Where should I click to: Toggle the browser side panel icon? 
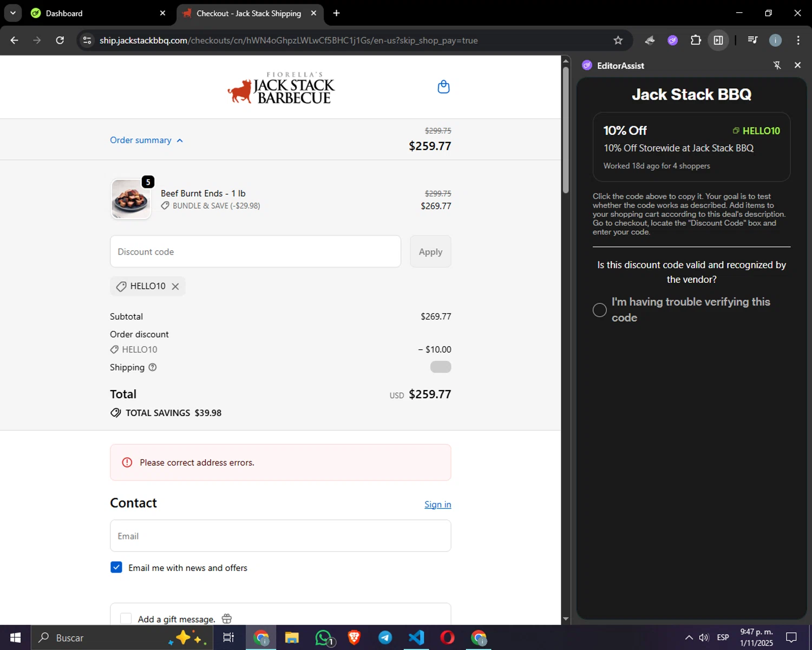(718, 40)
